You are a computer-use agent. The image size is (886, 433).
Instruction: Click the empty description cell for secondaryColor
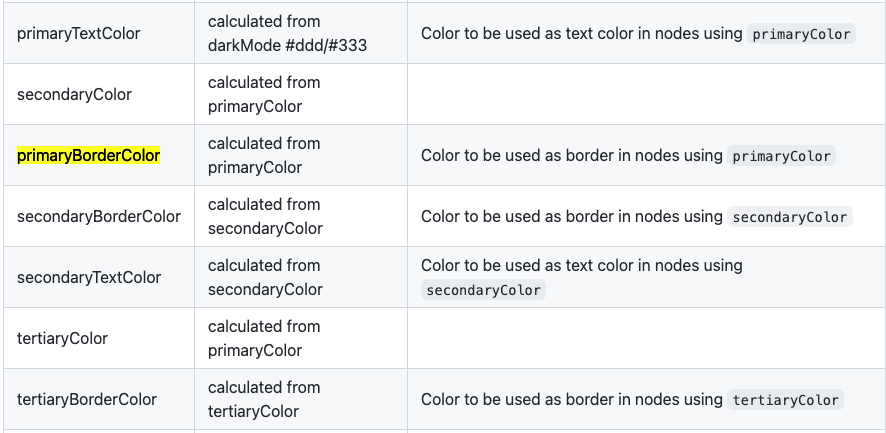[x=646, y=94]
